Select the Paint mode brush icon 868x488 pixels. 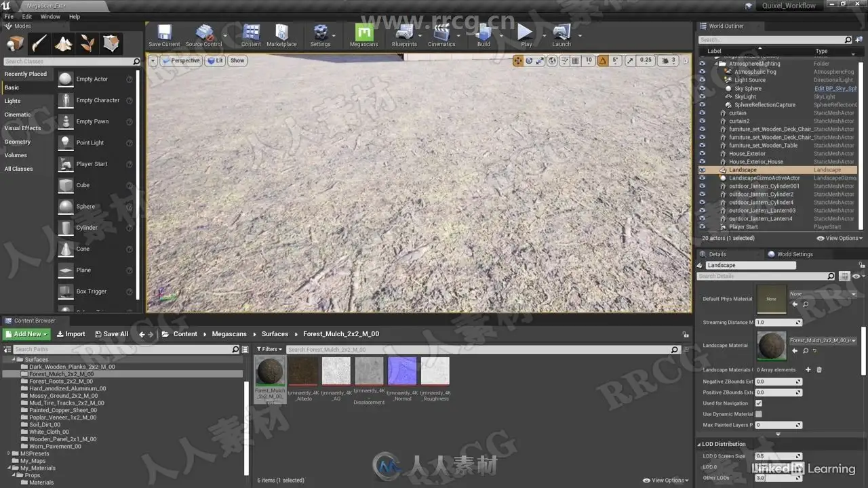tap(39, 44)
